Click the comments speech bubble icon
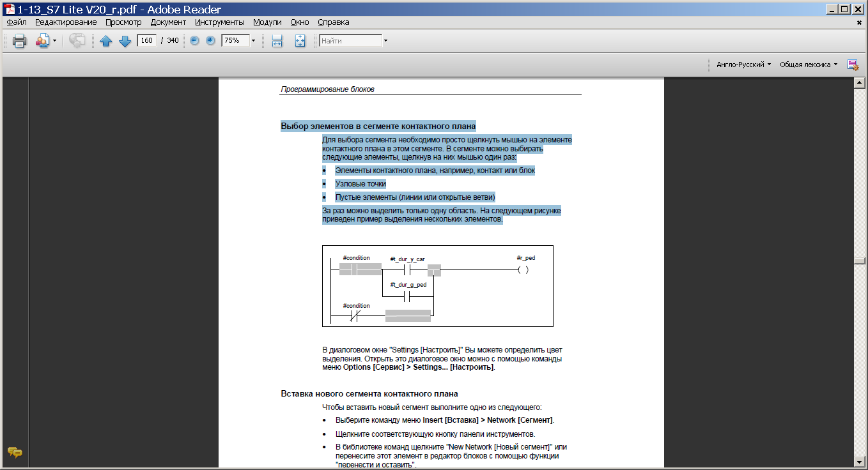This screenshot has height=470, width=868. [x=15, y=452]
